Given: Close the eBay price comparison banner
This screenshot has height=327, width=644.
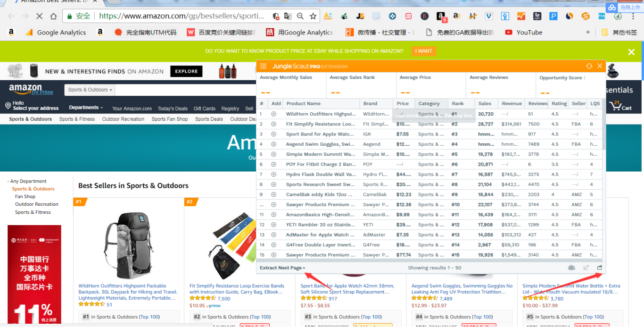Looking at the screenshot, I should [x=631, y=52].
